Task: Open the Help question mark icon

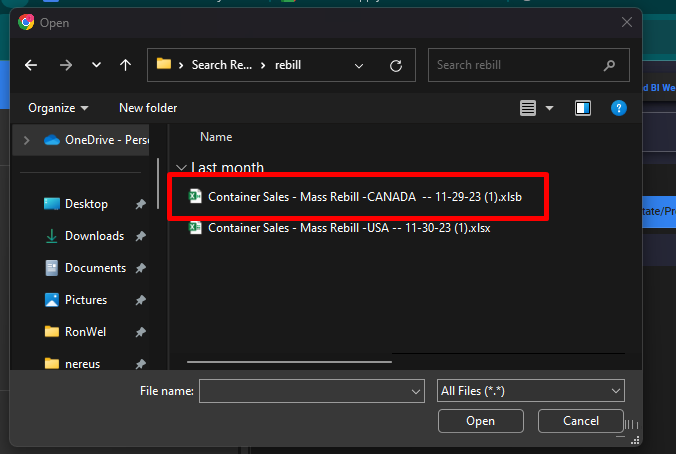Action: [618, 107]
